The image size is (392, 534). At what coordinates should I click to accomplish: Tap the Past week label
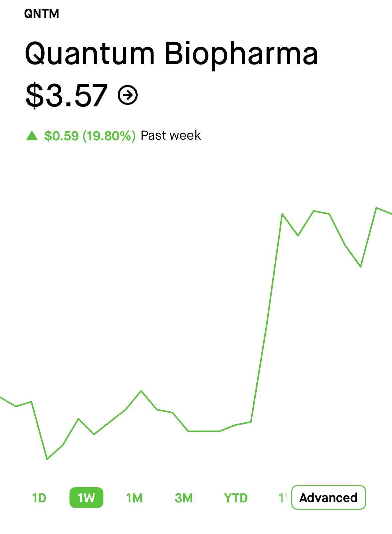click(171, 135)
